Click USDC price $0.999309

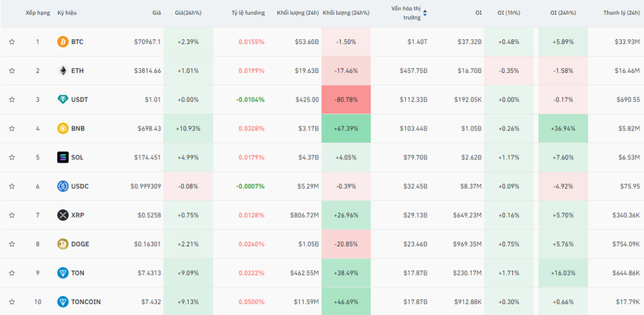(146, 186)
